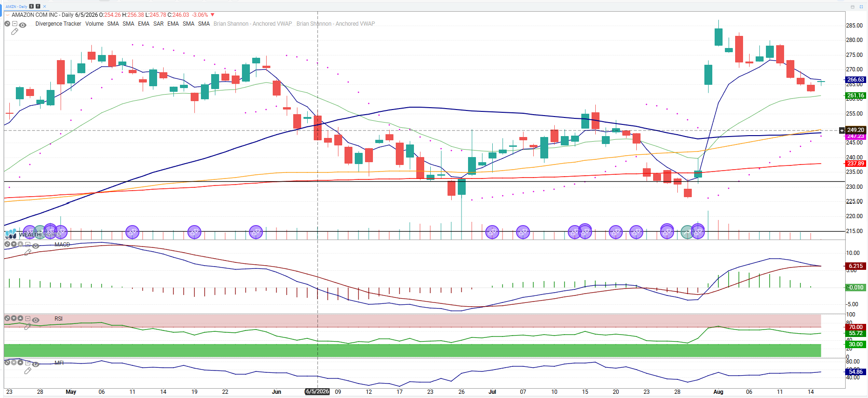The width and height of the screenshot is (868, 398).
Task: Toggle visibility of main price pane studies
Action: pyautogui.click(x=22, y=25)
